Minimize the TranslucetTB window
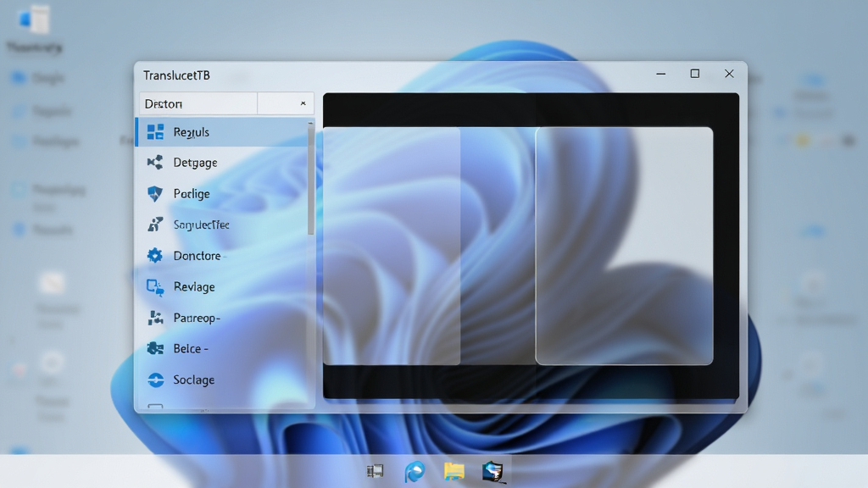This screenshot has height=488, width=868. point(661,74)
